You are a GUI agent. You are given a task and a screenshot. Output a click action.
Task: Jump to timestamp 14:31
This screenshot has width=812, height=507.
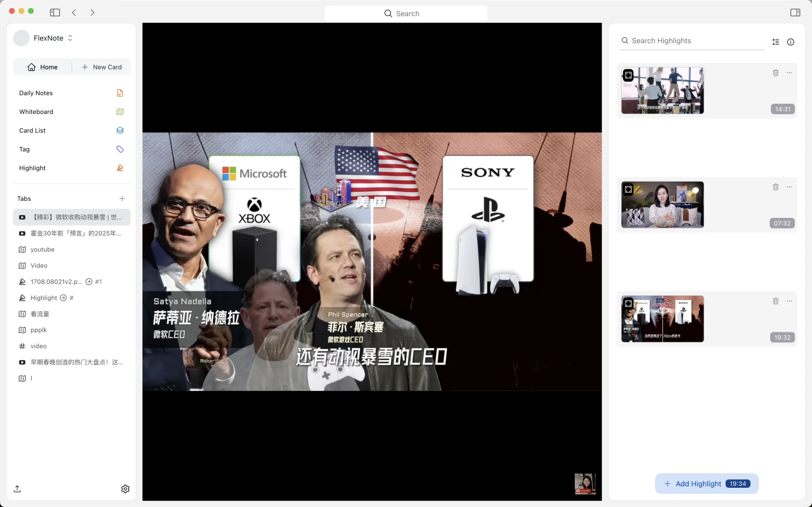point(783,109)
